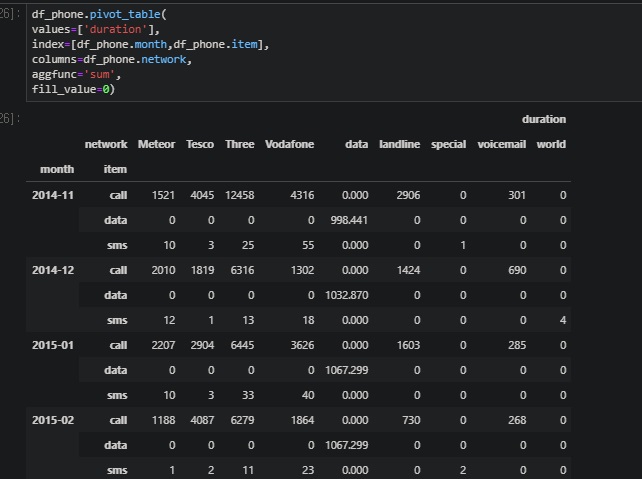This screenshot has height=479, width=642.
Task: Click the world column header
Action: [551, 145]
